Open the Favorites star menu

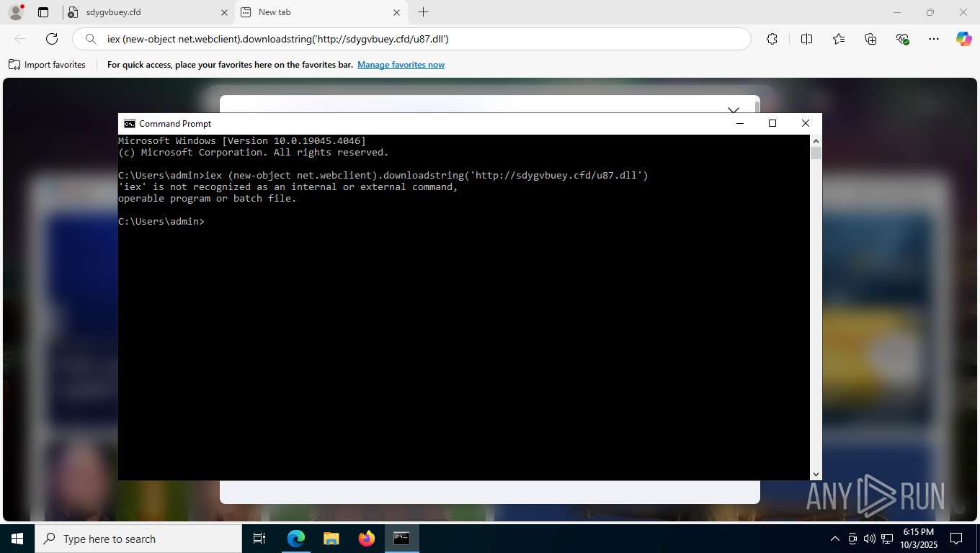[839, 39]
